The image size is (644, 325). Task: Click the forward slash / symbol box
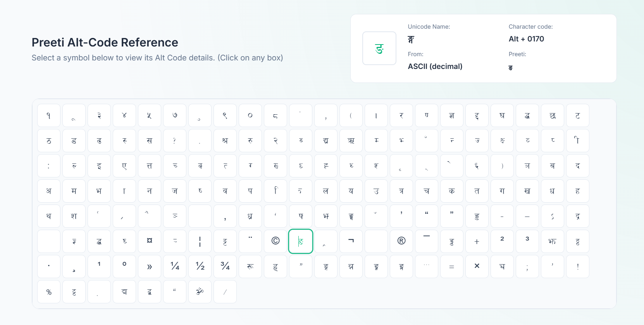point(225,292)
